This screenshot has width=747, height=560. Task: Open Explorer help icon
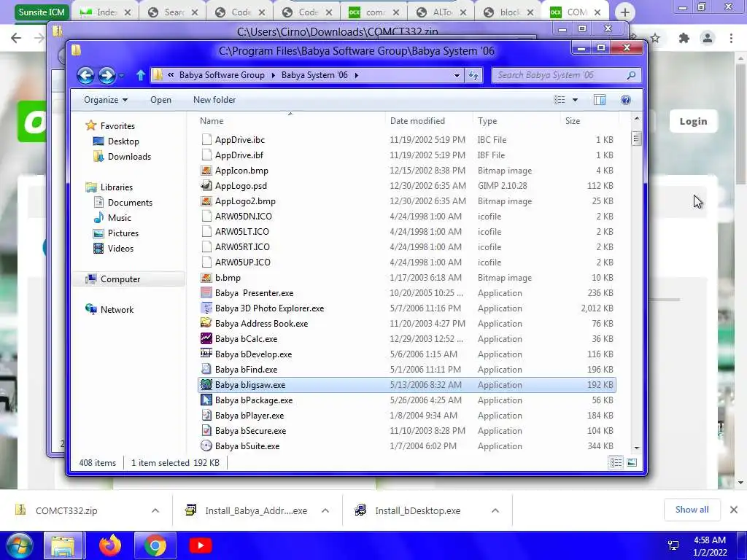[x=625, y=99]
